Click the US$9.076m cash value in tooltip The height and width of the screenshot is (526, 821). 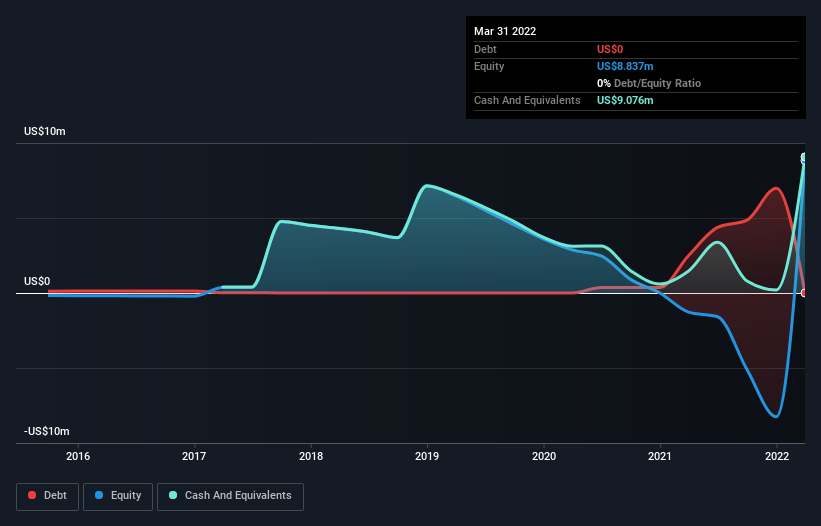625,100
